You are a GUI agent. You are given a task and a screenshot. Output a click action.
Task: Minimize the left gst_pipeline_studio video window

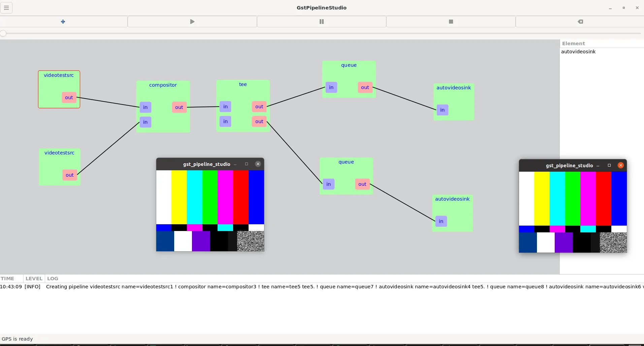coord(235,164)
